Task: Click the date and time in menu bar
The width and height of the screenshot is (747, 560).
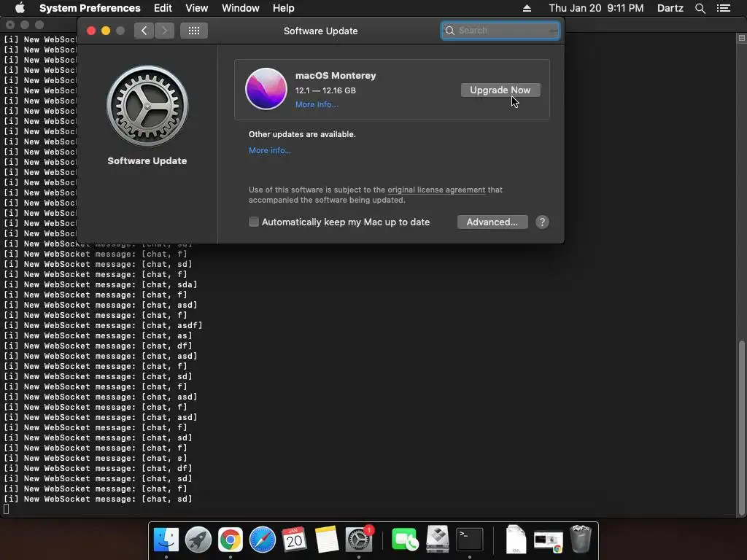Action: (x=596, y=8)
